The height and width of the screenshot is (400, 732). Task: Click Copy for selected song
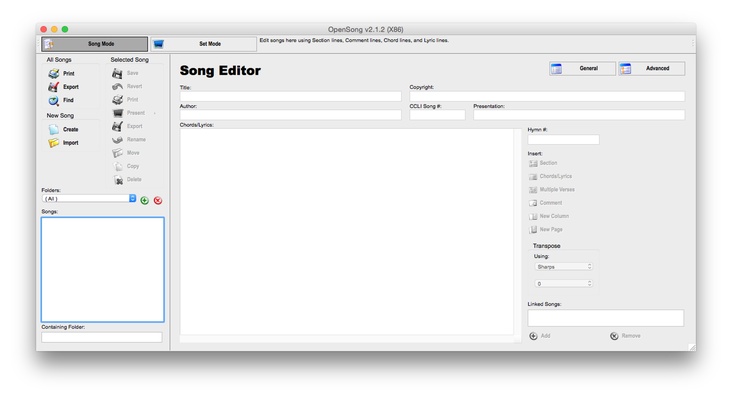tap(126, 166)
